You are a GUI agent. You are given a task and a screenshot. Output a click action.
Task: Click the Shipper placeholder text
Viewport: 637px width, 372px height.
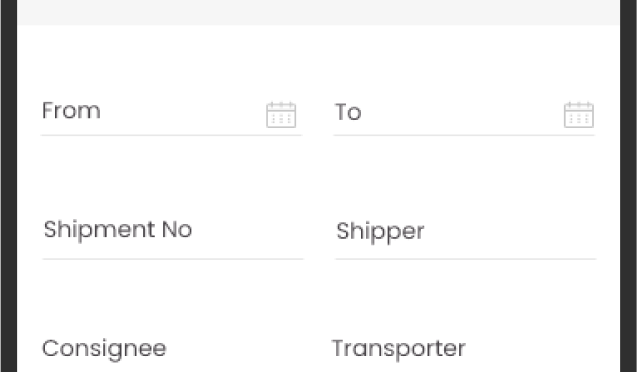380,232
